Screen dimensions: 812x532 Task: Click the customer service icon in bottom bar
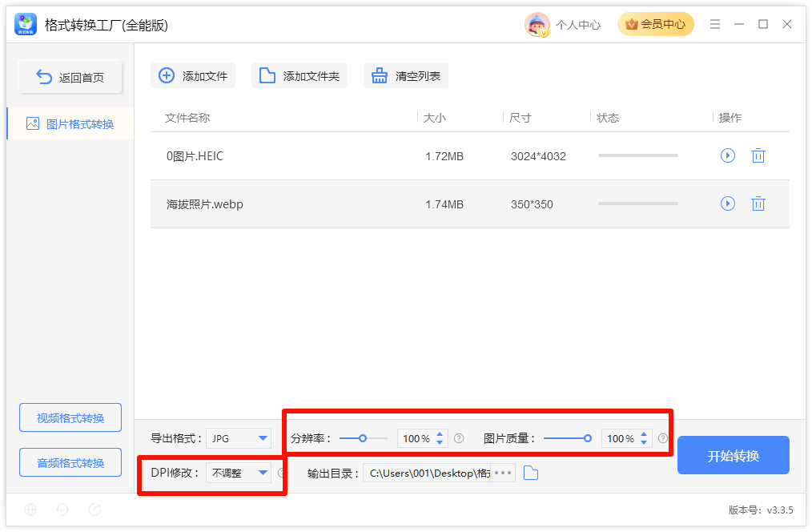click(x=62, y=510)
